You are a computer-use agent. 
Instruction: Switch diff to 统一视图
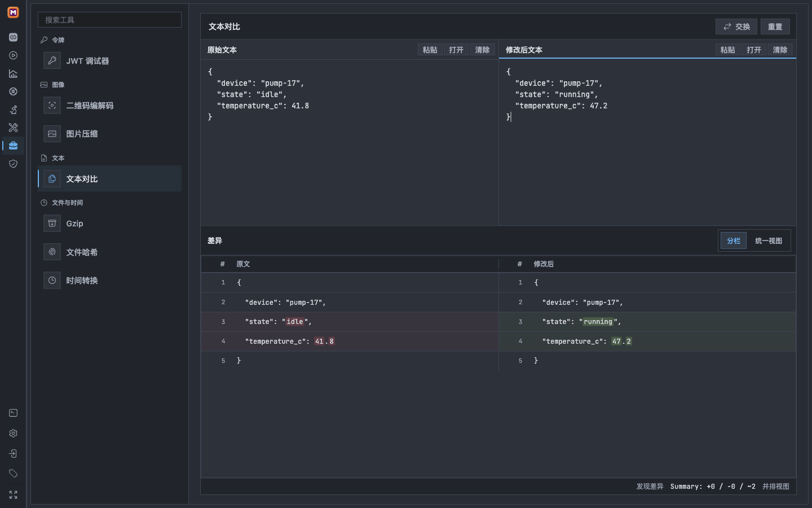click(769, 240)
